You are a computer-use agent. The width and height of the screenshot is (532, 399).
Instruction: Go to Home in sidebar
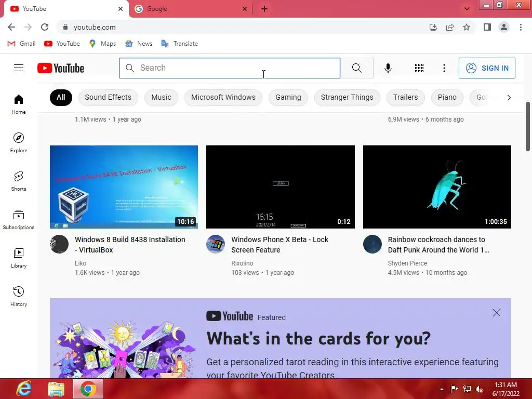pyautogui.click(x=19, y=104)
